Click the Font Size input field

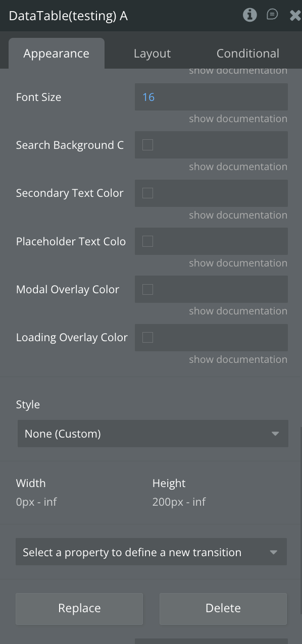tap(211, 97)
